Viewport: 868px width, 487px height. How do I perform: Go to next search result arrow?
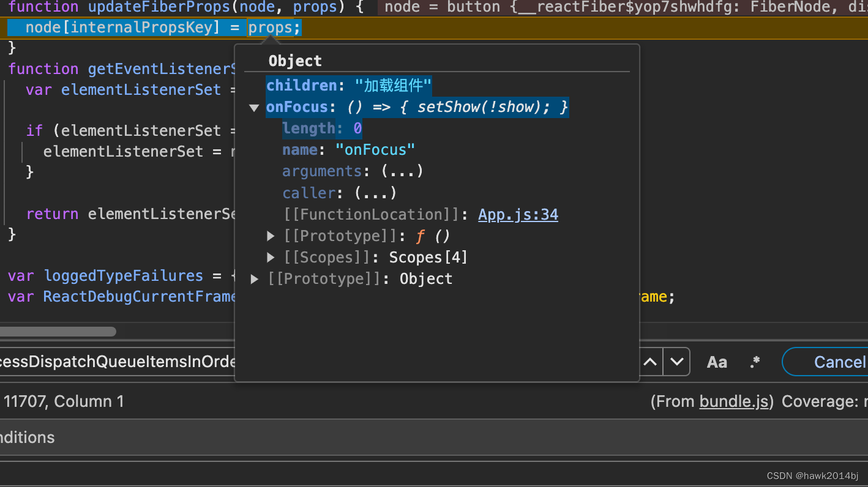[x=676, y=362]
